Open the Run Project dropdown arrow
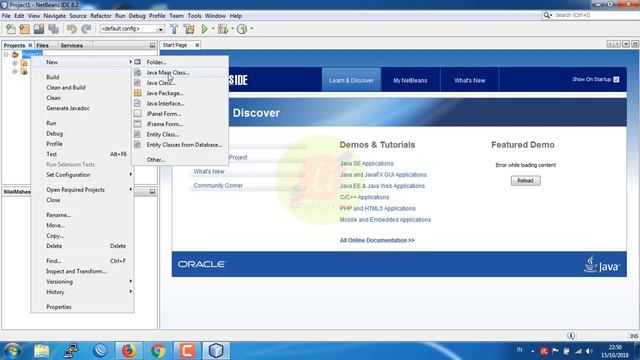The height and width of the screenshot is (360, 640). [213, 29]
